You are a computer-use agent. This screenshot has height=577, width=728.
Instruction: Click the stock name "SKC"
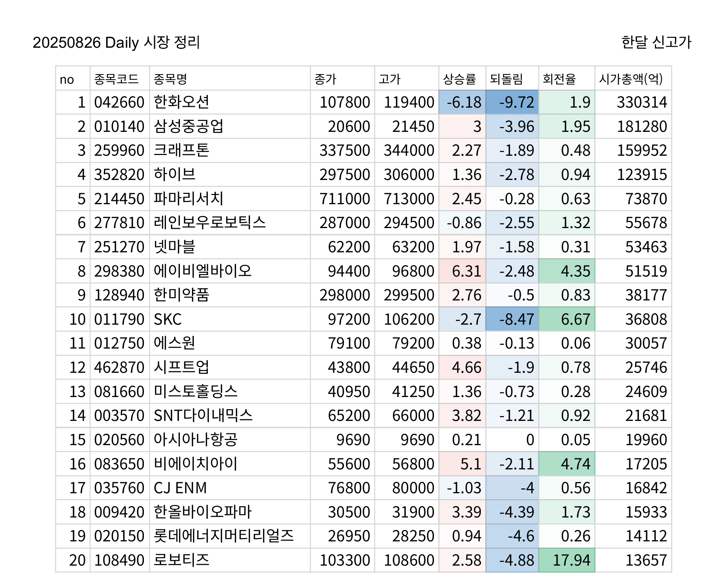(x=168, y=320)
